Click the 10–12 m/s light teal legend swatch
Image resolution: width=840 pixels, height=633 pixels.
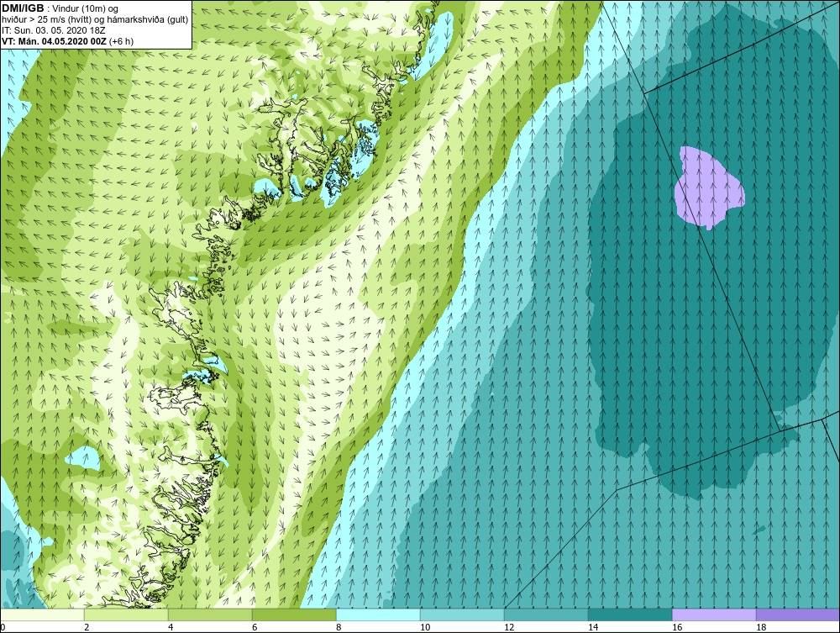pyautogui.click(x=462, y=615)
